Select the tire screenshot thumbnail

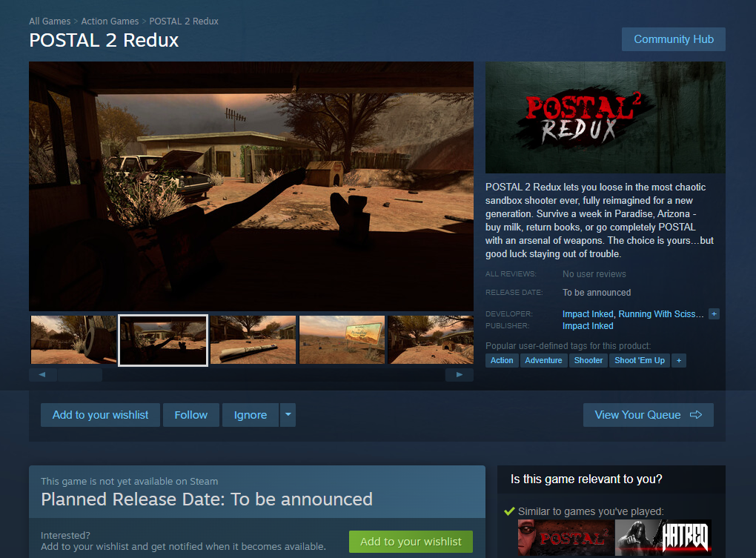(74, 339)
